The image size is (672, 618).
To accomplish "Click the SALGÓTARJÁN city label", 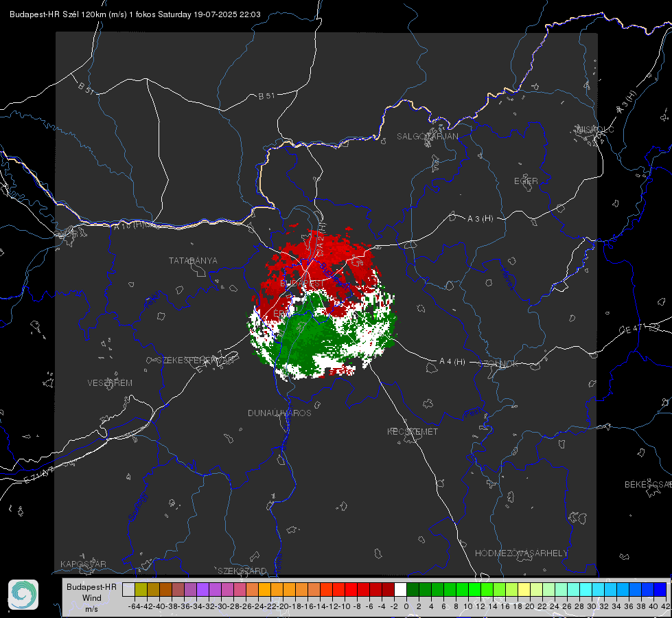I will [x=427, y=137].
